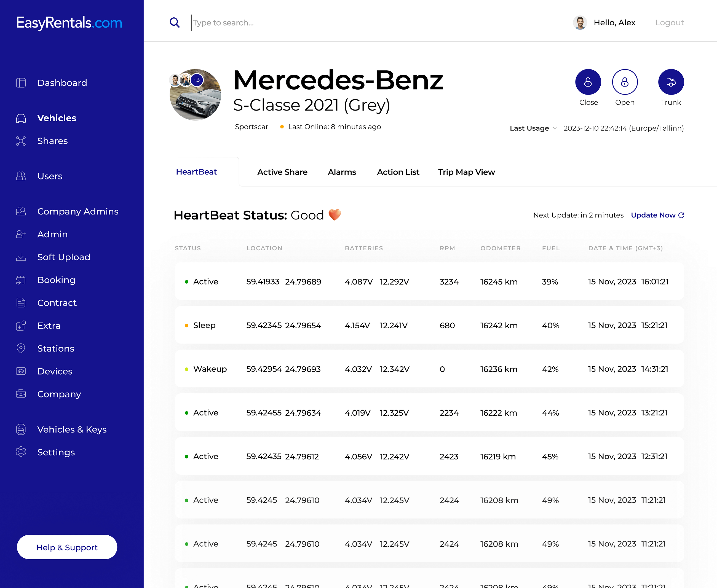The width and height of the screenshot is (717, 588).
Task: Open the Trip Map View tab
Action: [466, 172]
